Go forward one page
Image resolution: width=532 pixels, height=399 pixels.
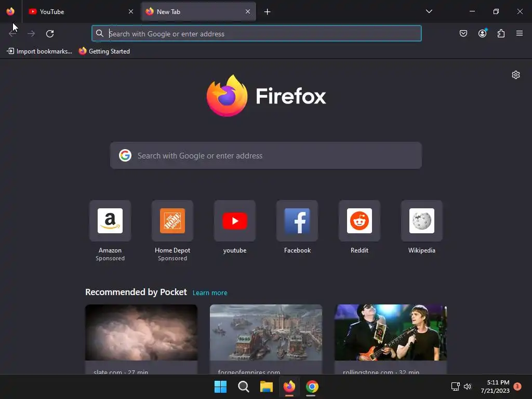31,34
